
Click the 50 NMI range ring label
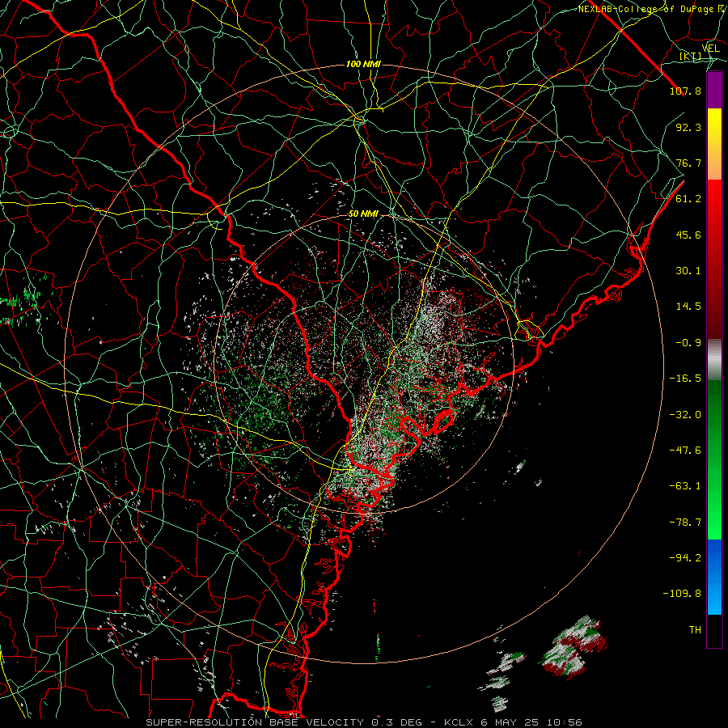tap(363, 214)
